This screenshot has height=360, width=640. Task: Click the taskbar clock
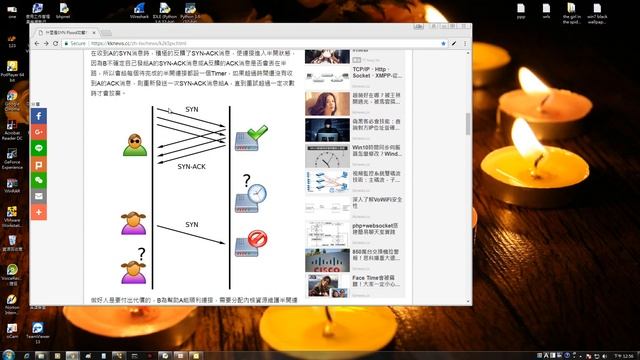click(x=624, y=356)
